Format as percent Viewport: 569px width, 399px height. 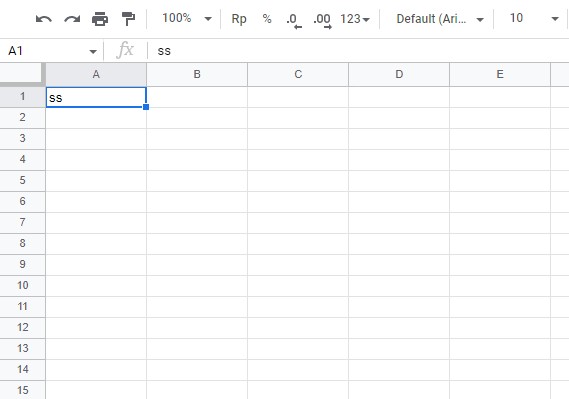click(x=267, y=18)
